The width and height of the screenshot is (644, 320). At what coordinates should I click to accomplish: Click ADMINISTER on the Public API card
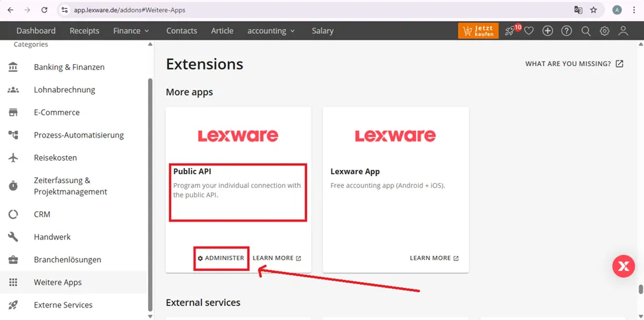(x=221, y=258)
